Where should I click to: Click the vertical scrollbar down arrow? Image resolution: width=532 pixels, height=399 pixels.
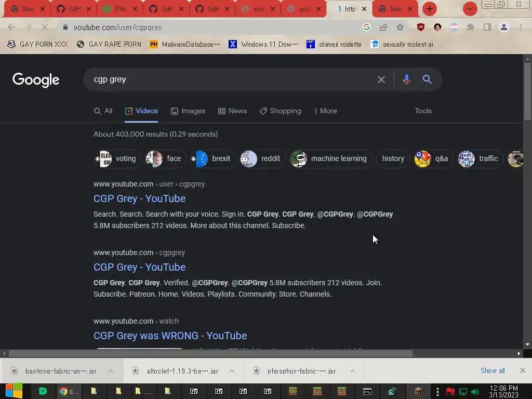(527, 345)
